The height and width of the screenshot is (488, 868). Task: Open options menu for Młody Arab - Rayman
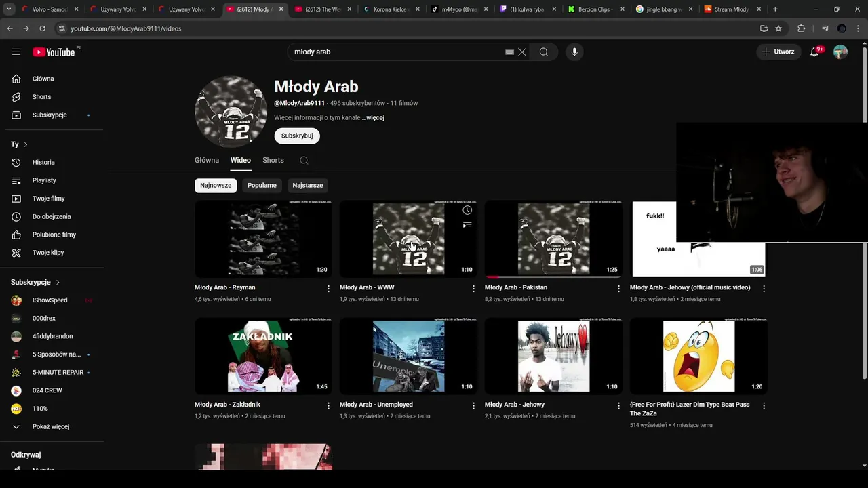tap(329, 289)
